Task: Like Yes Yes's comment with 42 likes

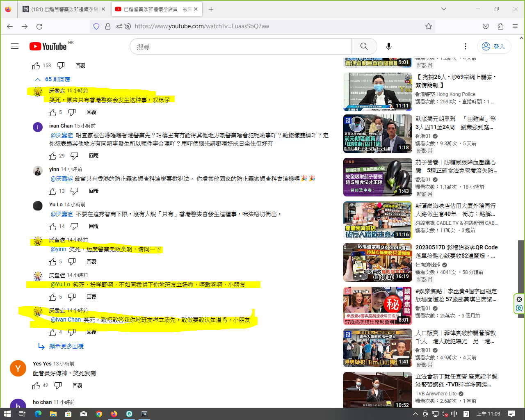Action: 36,386
